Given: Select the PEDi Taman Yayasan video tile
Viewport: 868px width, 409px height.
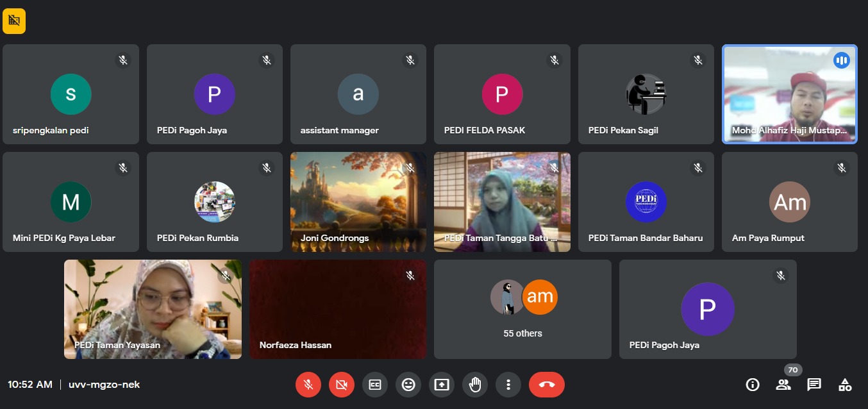Looking at the screenshot, I should pos(153,309).
